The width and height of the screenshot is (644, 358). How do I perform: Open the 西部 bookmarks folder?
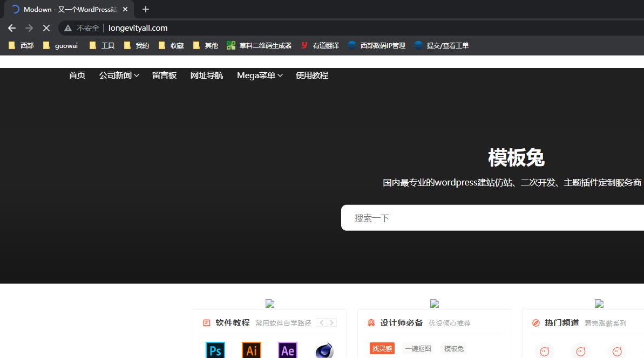[x=21, y=45]
